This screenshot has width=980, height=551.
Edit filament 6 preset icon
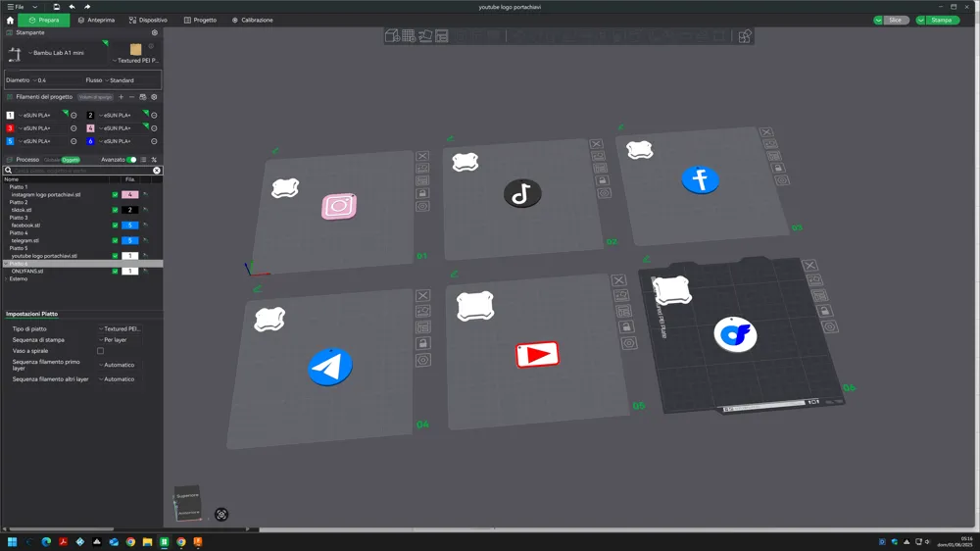[x=154, y=141]
